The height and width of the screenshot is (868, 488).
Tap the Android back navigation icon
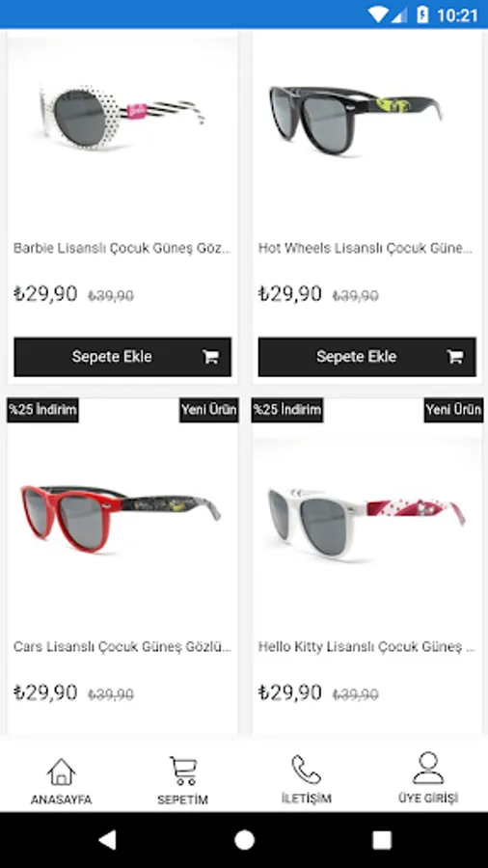point(107,840)
